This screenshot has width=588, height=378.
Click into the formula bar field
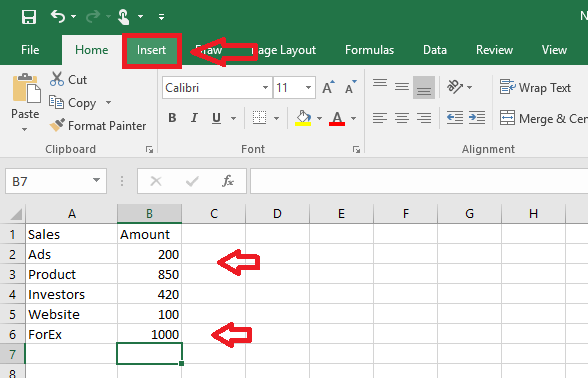(x=419, y=181)
